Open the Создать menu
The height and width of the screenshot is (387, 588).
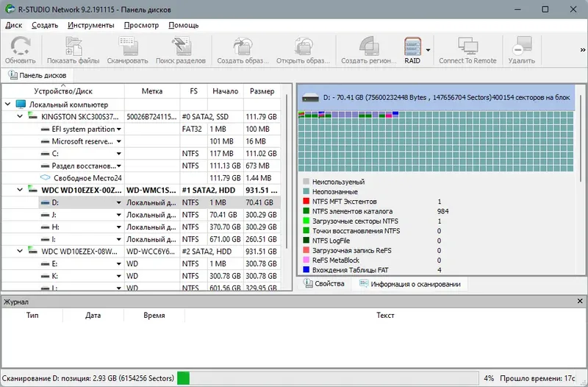coord(45,25)
